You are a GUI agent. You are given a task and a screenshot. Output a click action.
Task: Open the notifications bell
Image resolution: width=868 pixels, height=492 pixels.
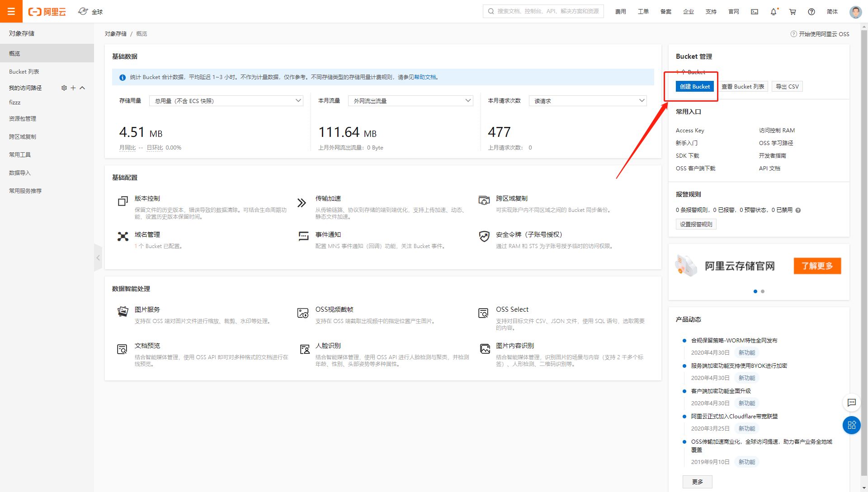coord(774,12)
